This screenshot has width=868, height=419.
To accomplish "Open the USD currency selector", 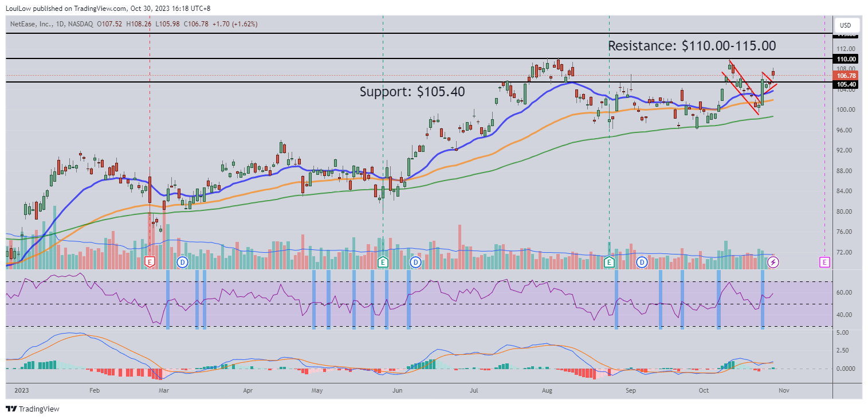I will 846,25.
